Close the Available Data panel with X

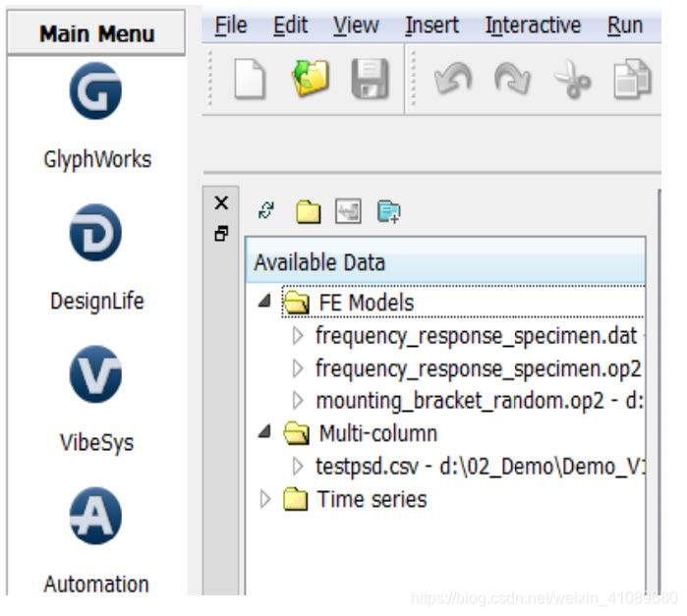tap(222, 203)
